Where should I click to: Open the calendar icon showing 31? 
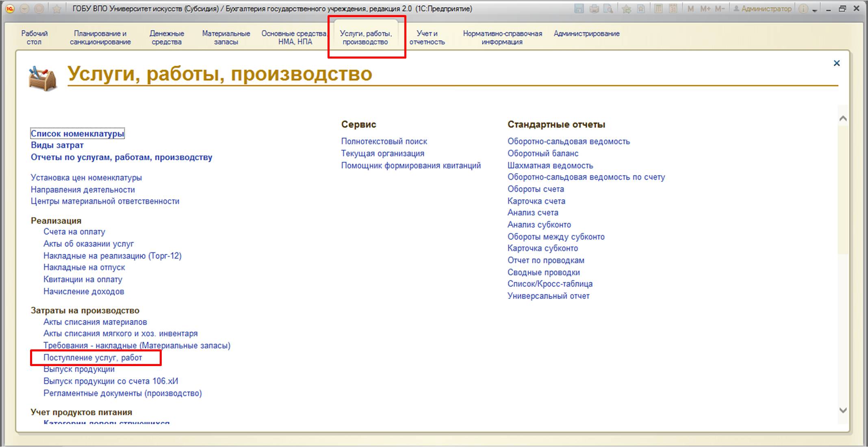tap(673, 9)
